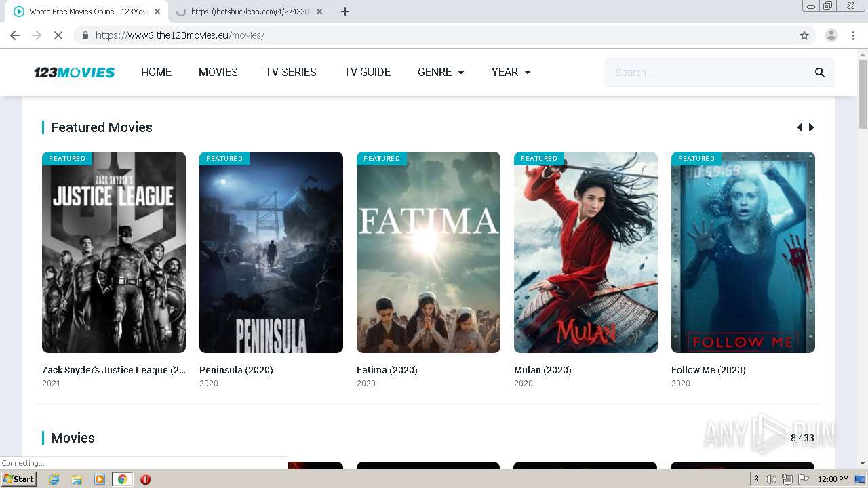The height and width of the screenshot is (488, 868).
Task: Open Mulan (2020) title link
Action: [542, 370]
